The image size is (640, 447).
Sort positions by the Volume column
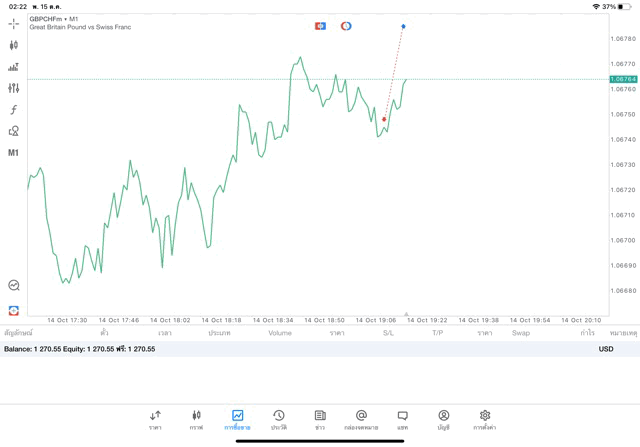coord(280,333)
